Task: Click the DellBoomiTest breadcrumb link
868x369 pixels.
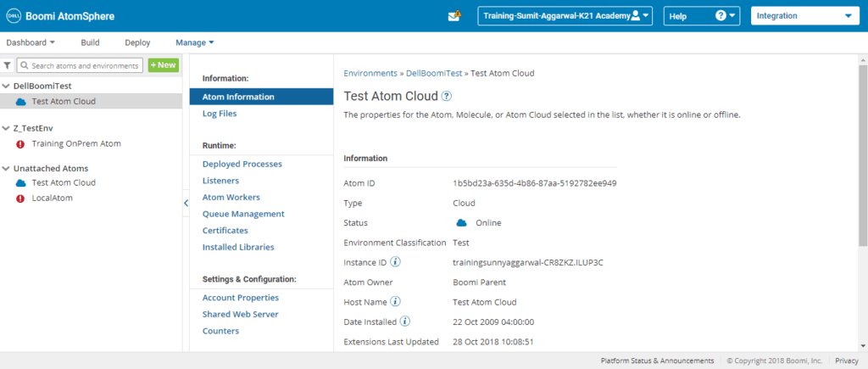Action: [434, 73]
